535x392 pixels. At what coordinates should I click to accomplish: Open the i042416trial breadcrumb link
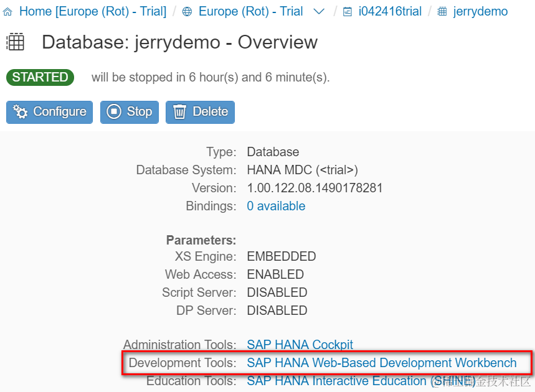point(390,11)
